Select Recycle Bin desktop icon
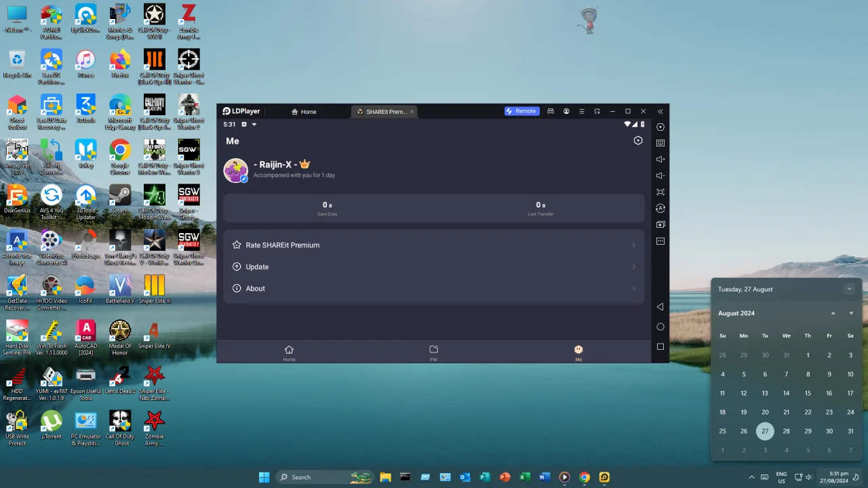 (17, 65)
